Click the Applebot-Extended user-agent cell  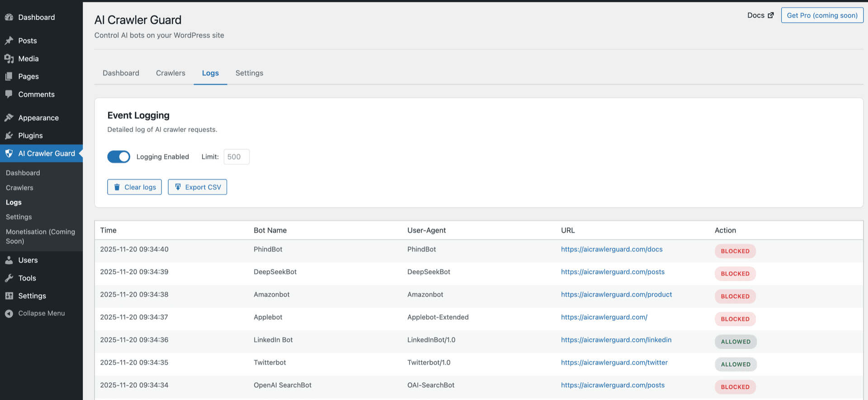point(438,317)
